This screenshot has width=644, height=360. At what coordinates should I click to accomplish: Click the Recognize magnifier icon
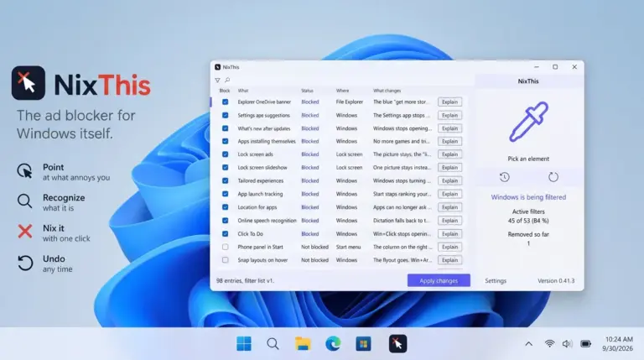pyautogui.click(x=24, y=201)
